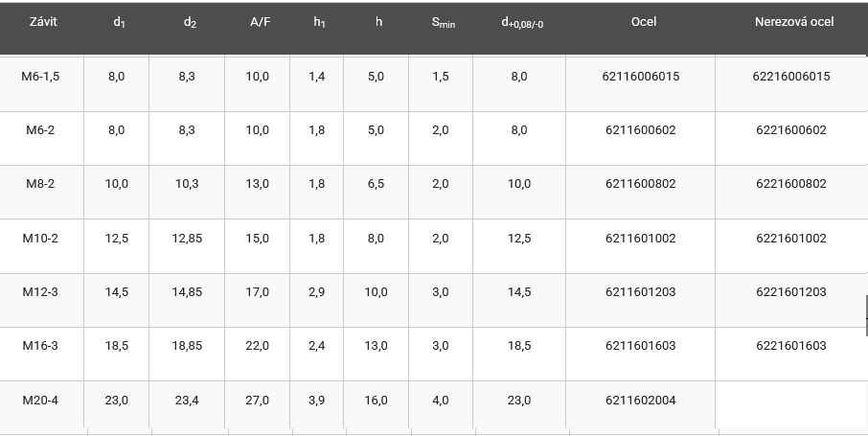Viewport: 868px width, 436px height.
Task: Open stainless steel code 6221601203
Action: [790, 292]
